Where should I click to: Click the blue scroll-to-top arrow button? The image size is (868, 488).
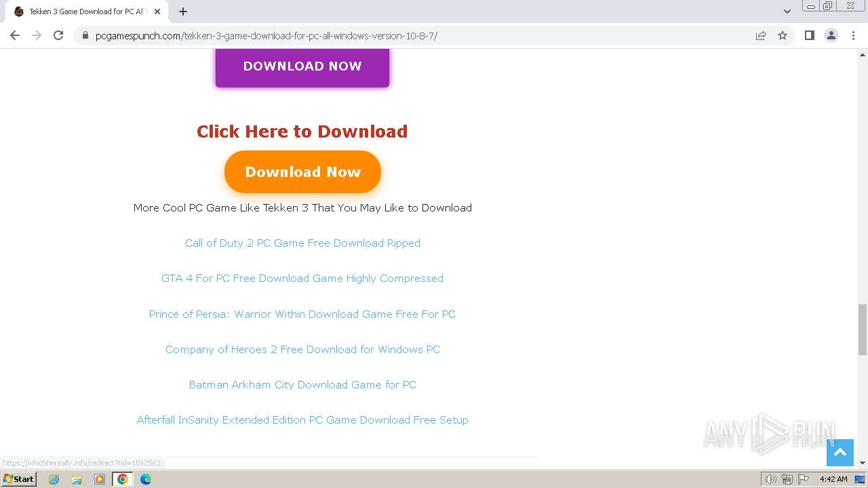click(840, 453)
